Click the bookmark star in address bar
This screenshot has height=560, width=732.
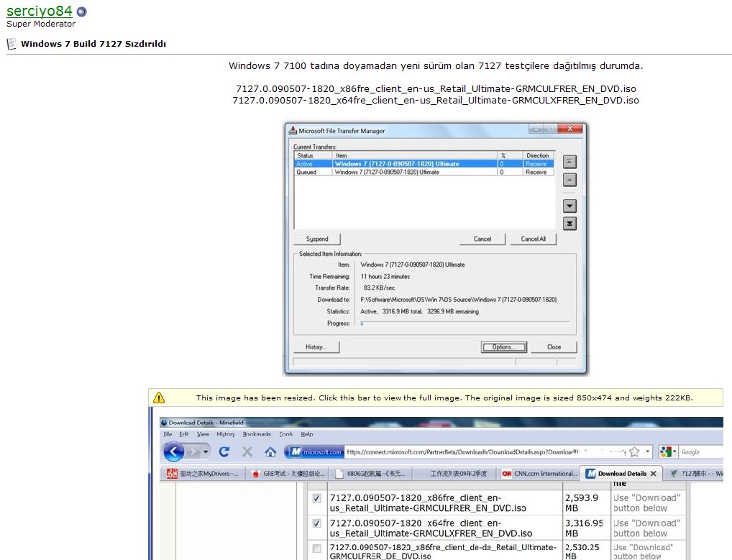click(x=634, y=451)
